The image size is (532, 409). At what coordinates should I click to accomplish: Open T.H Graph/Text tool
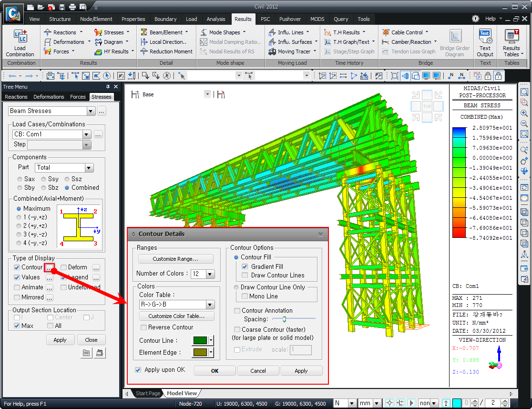350,42
